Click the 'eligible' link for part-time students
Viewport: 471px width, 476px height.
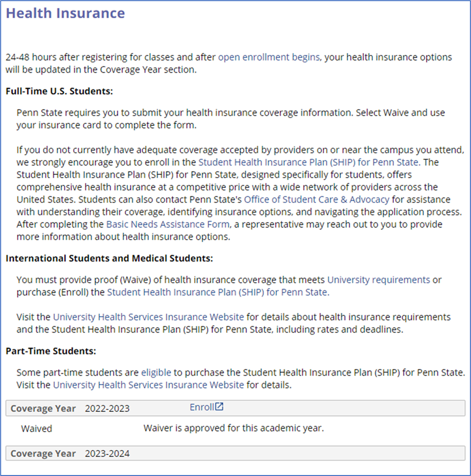(156, 373)
